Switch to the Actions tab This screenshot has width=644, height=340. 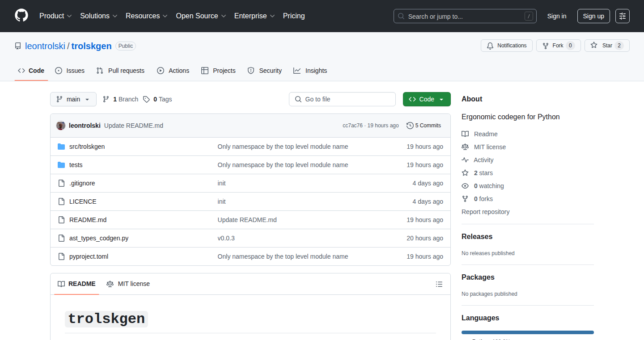(x=173, y=71)
